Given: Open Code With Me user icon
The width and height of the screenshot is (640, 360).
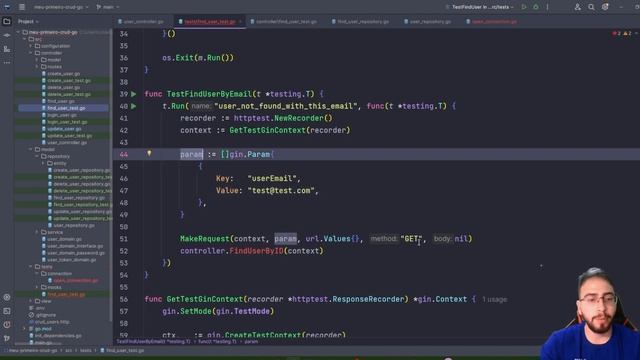Looking at the screenshot, I should coord(578,7).
